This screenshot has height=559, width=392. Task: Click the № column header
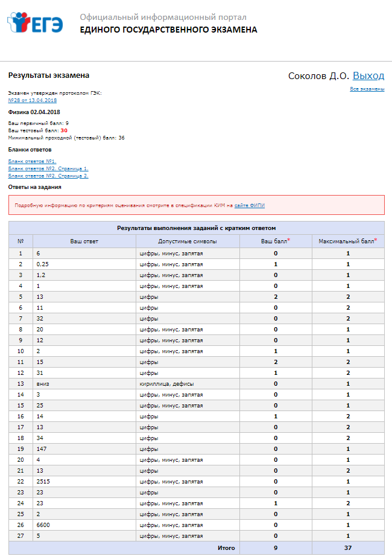tap(21, 241)
